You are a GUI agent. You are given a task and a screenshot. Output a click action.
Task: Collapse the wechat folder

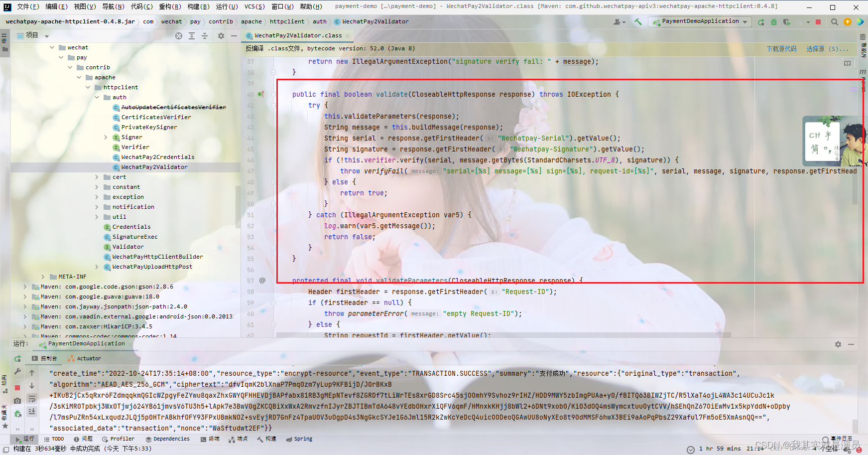tap(52, 47)
